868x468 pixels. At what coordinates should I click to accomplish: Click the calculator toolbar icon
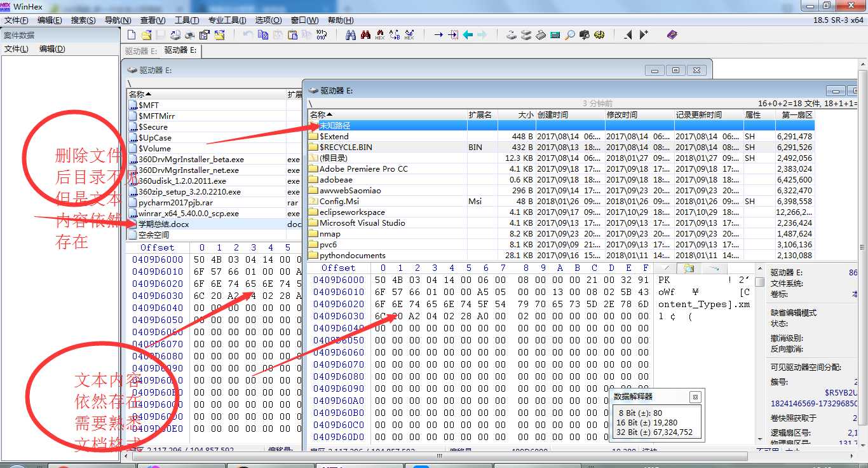[555, 35]
